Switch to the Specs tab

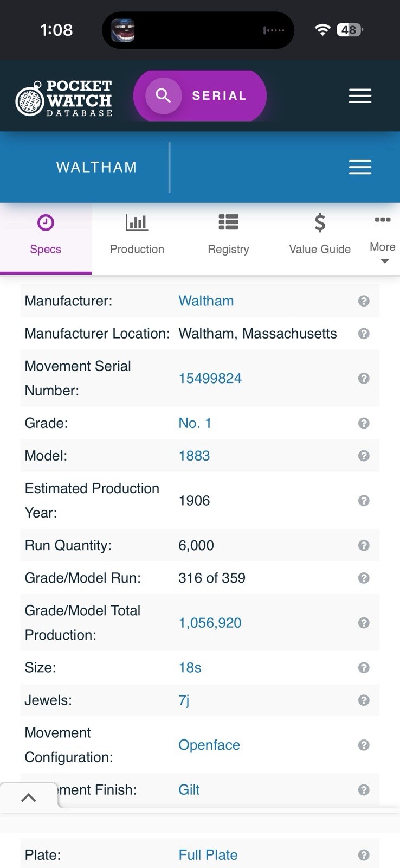coord(46,238)
